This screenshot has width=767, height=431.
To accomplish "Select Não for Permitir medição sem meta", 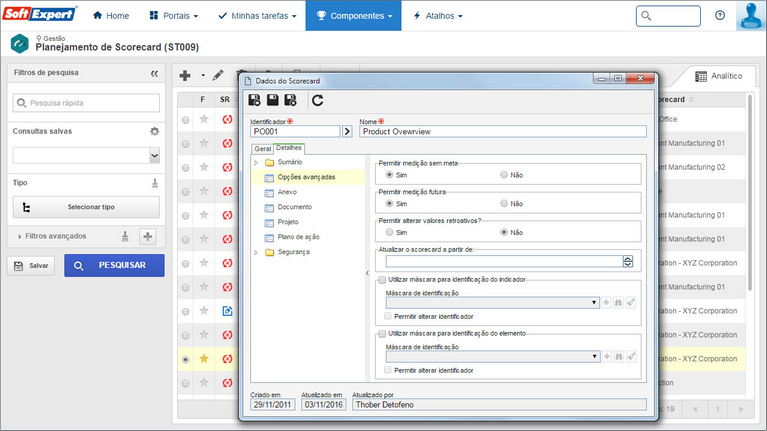I will pos(504,175).
